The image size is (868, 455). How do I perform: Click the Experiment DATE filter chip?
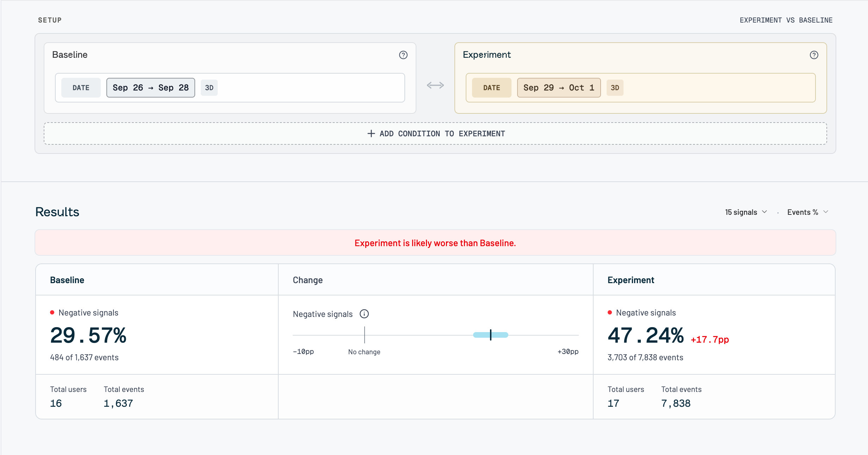491,88
